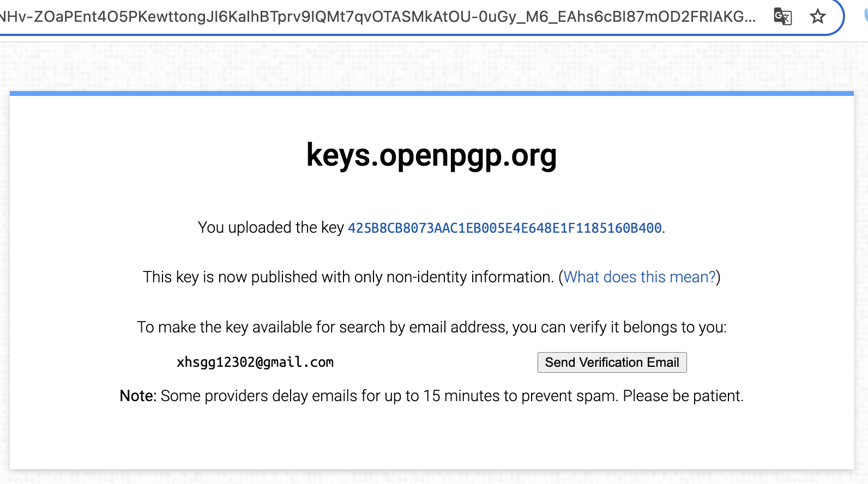This screenshot has width=868, height=484.
Task: Click the "To make the key available" line
Action: point(218,327)
